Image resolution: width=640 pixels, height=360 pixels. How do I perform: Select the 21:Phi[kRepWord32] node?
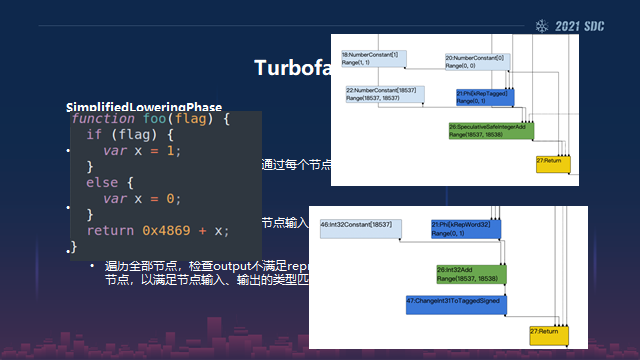[466, 229]
